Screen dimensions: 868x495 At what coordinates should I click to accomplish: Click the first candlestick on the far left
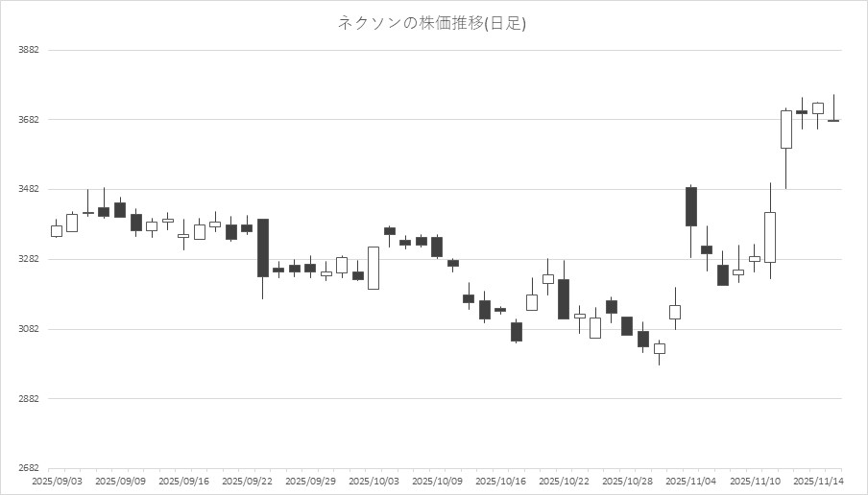coord(57,230)
